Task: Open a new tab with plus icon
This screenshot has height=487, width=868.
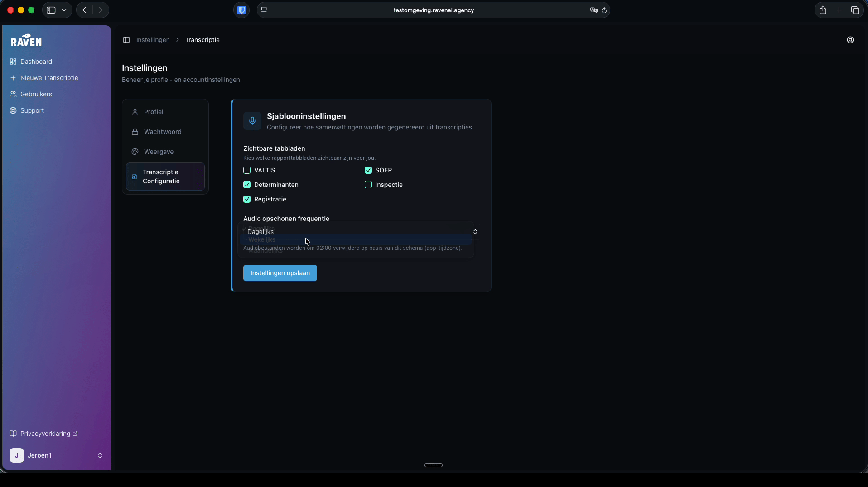Action: [839, 10]
